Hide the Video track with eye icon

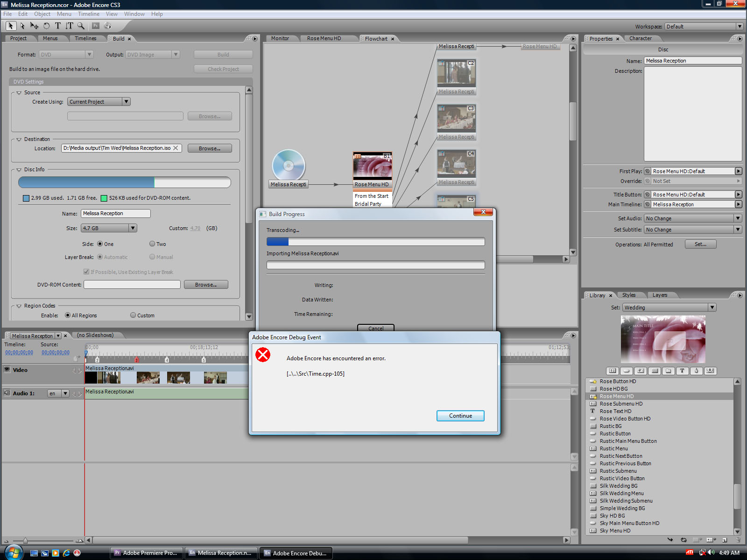coord(7,370)
